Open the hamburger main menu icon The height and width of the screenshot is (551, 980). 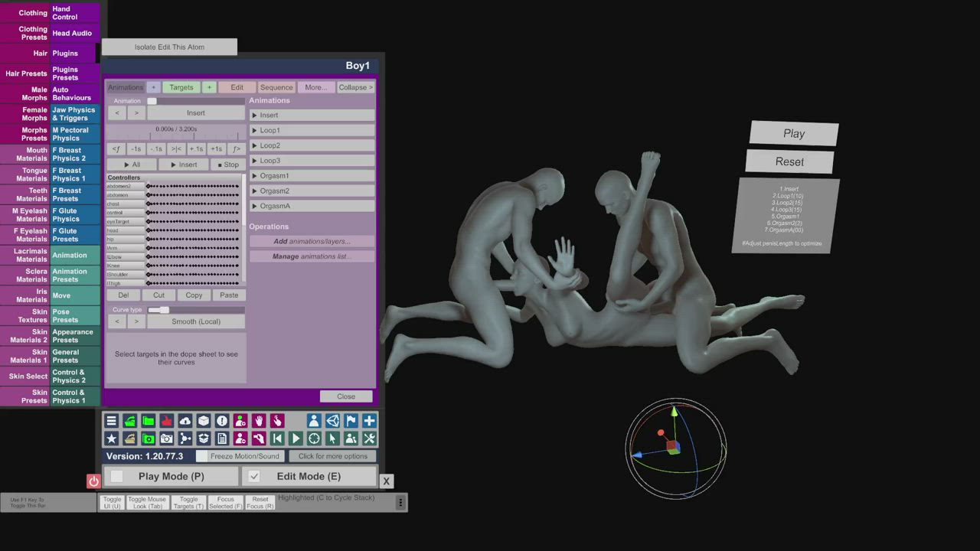112,421
